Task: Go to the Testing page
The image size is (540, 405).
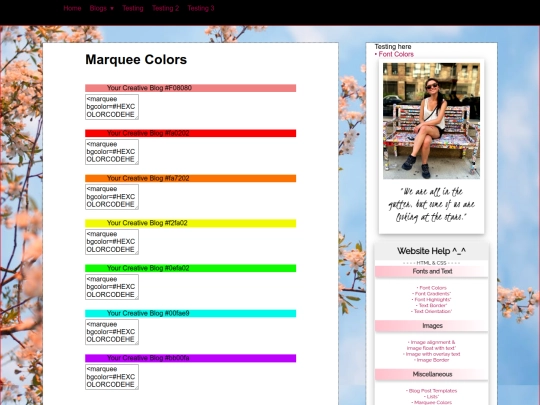Action: coord(133,8)
